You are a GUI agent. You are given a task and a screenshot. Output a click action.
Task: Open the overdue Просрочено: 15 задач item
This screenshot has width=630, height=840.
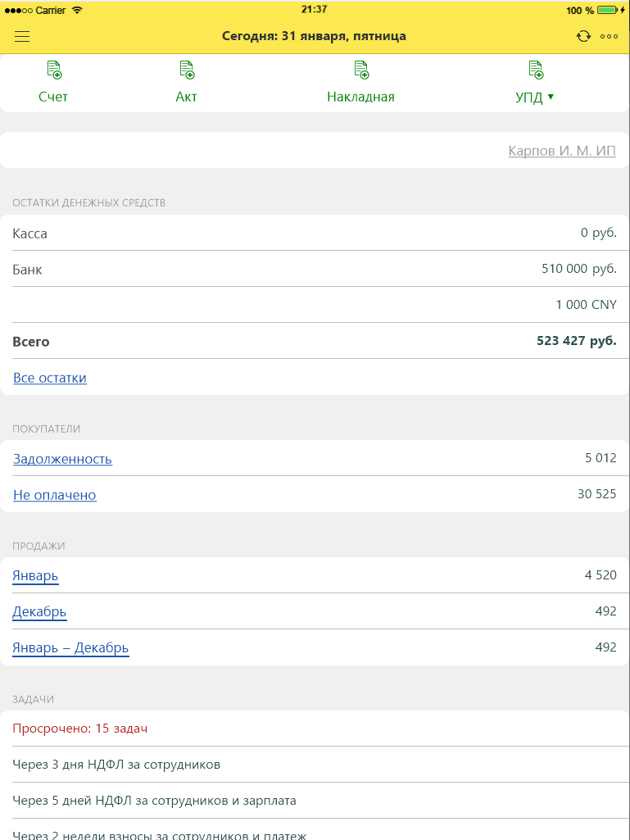point(80,728)
